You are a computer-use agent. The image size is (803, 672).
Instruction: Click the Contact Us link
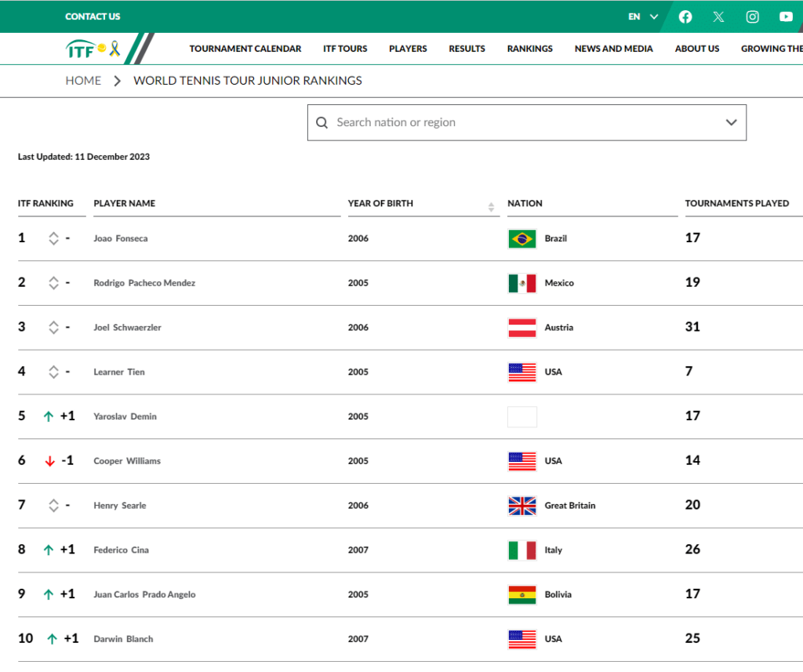click(x=93, y=16)
